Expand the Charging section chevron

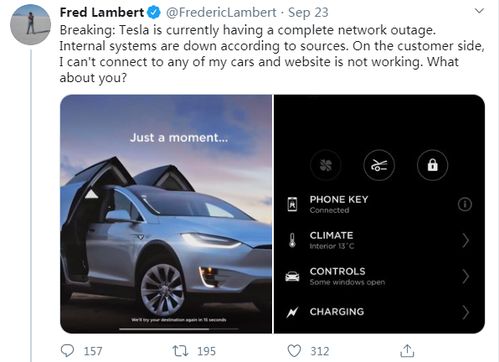pyautogui.click(x=466, y=312)
